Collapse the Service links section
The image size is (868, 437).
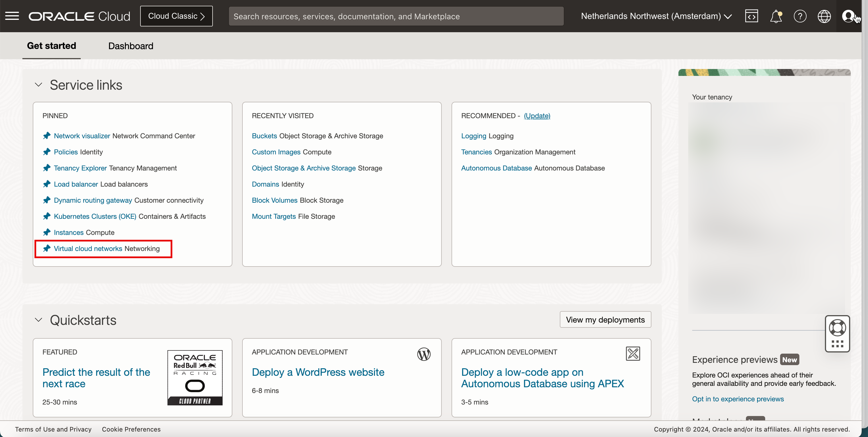pos(38,85)
